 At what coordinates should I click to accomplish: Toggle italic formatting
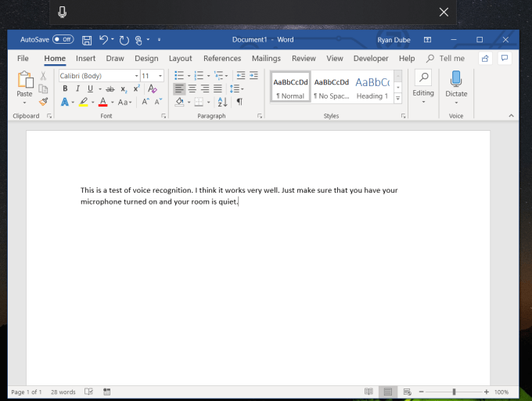click(77, 89)
